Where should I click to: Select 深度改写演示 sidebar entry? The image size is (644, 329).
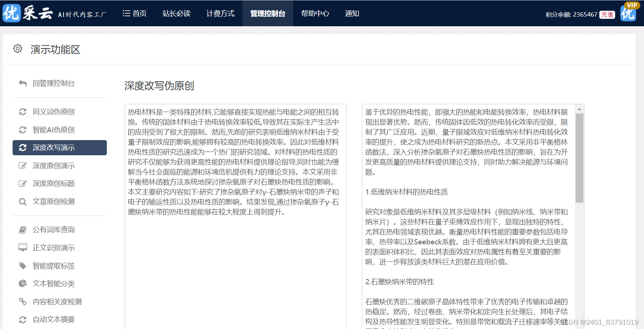60,147
